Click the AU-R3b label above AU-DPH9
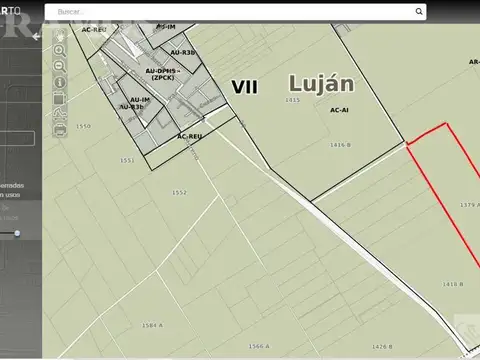The height and width of the screenshot is (360, 480). pyautogui.click(x=183, y=53)
